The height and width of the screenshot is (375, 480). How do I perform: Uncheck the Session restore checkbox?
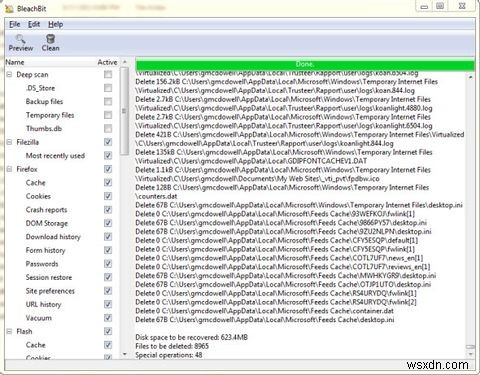108,277
